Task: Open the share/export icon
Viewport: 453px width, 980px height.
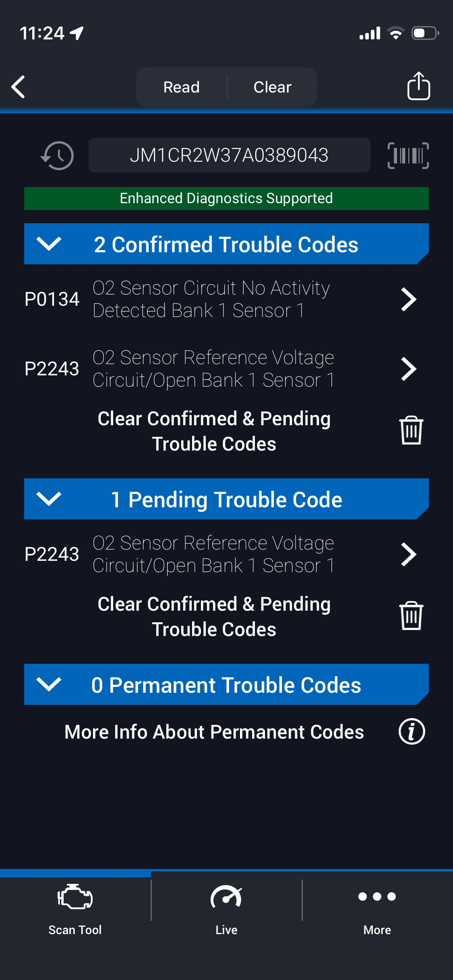Action: click(x=418, y=86)
